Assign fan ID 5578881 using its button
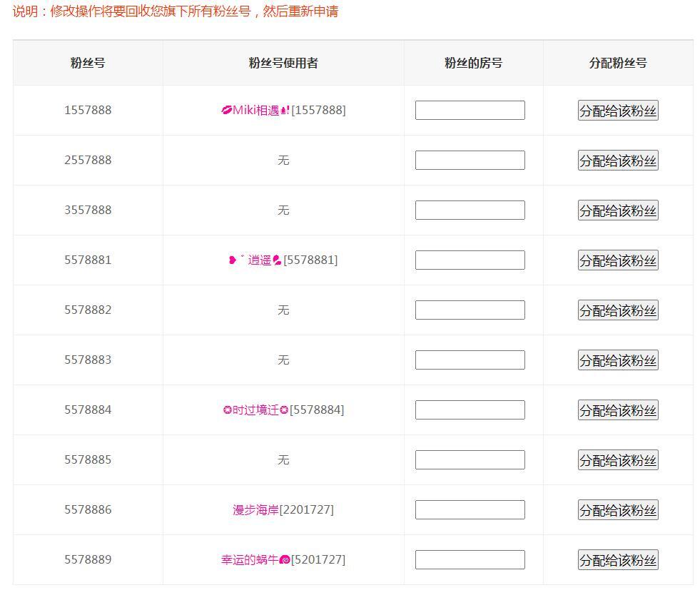 click(x=618, y=260)
